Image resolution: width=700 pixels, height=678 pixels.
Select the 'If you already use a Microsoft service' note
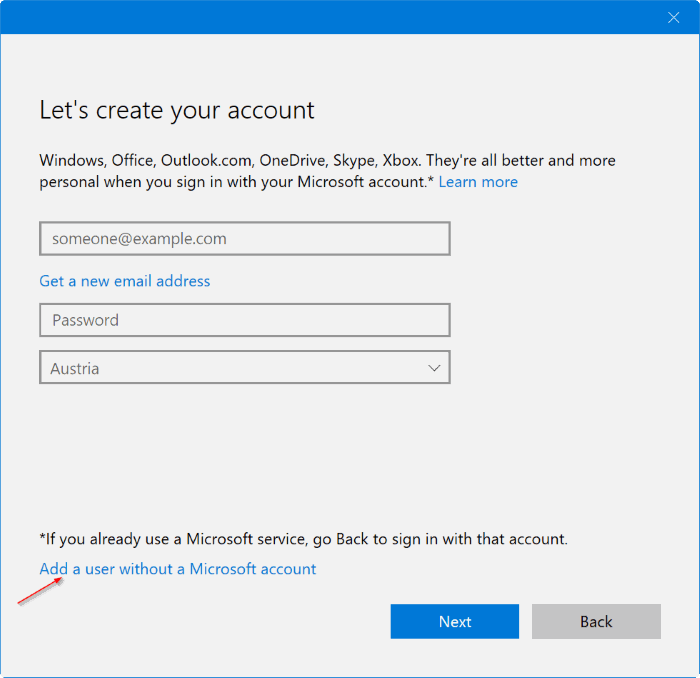[304, 539]
